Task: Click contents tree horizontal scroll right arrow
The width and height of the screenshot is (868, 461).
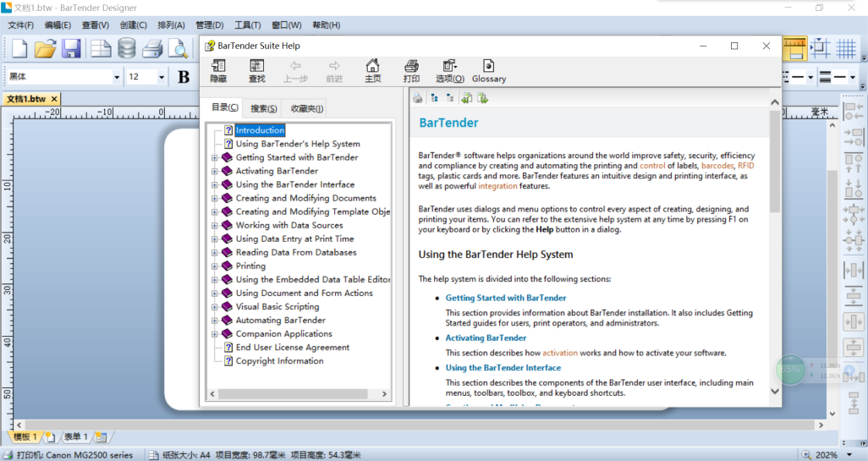Action: (x=385, y=394)
